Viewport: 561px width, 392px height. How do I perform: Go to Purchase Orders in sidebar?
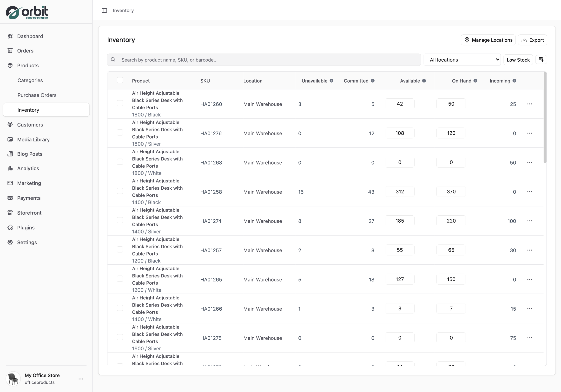point(37,95)
